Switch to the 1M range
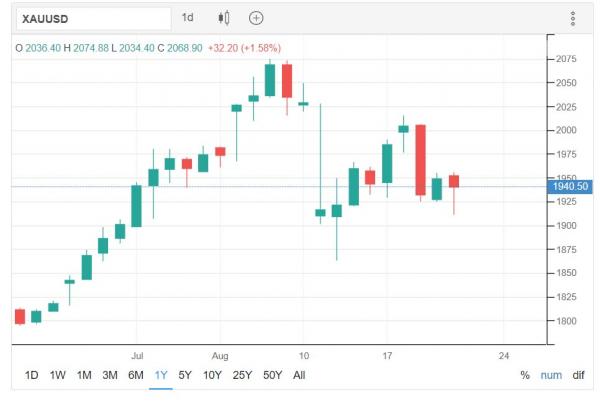The height and width of the screenshot is (405, 600). point(84,375)
